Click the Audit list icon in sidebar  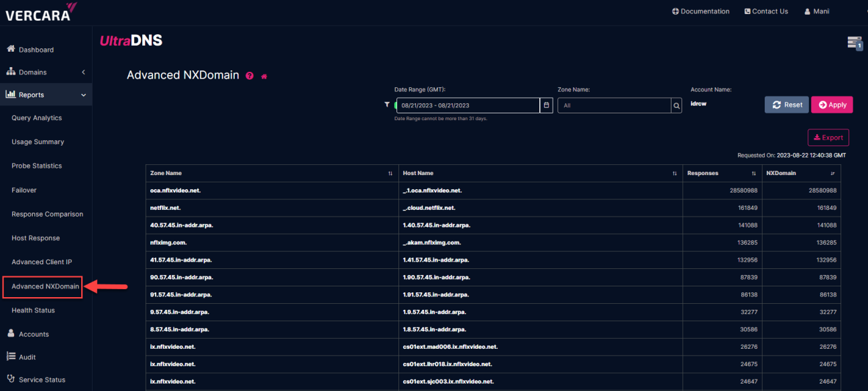coord(11,356)
